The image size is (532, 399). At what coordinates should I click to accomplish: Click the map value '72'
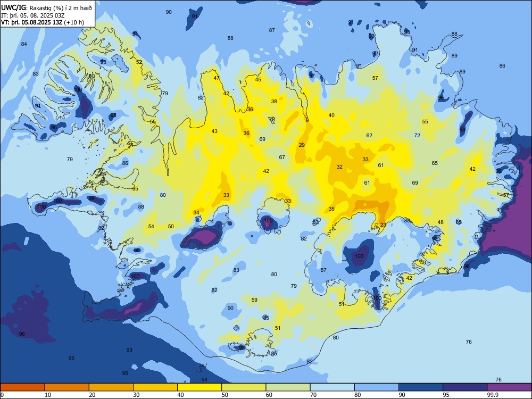[417, 135]
